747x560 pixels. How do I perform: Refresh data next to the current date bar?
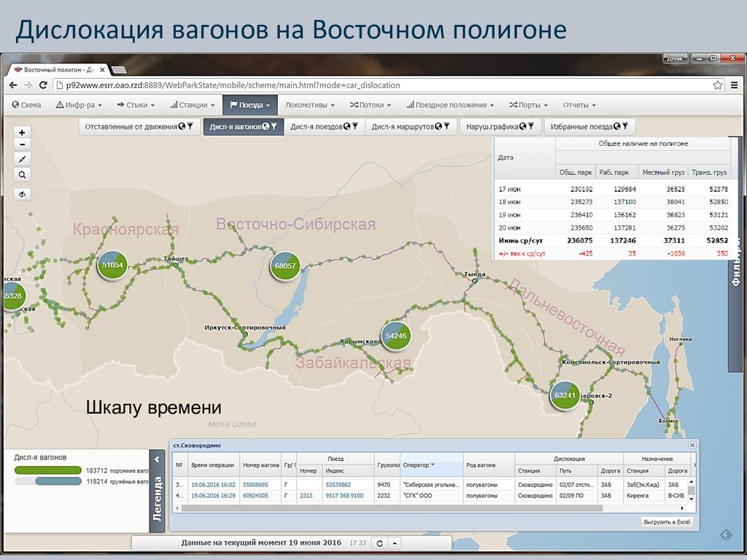tap(379, 543)
